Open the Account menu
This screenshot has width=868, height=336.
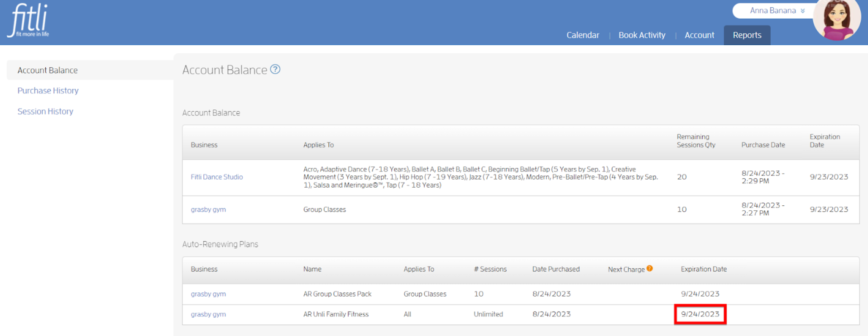pyautogui.click(x=700, y=35)
